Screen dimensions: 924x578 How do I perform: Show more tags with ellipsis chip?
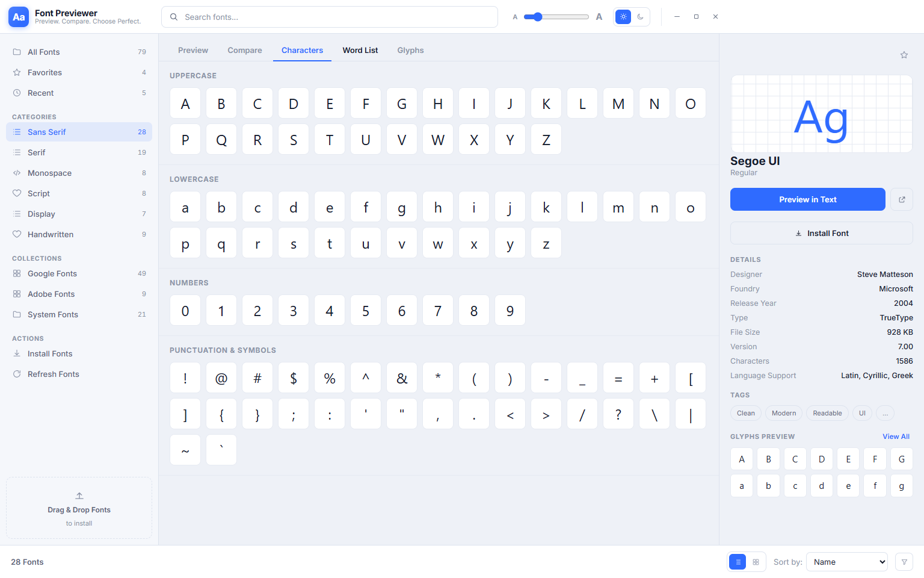[885, 413]
